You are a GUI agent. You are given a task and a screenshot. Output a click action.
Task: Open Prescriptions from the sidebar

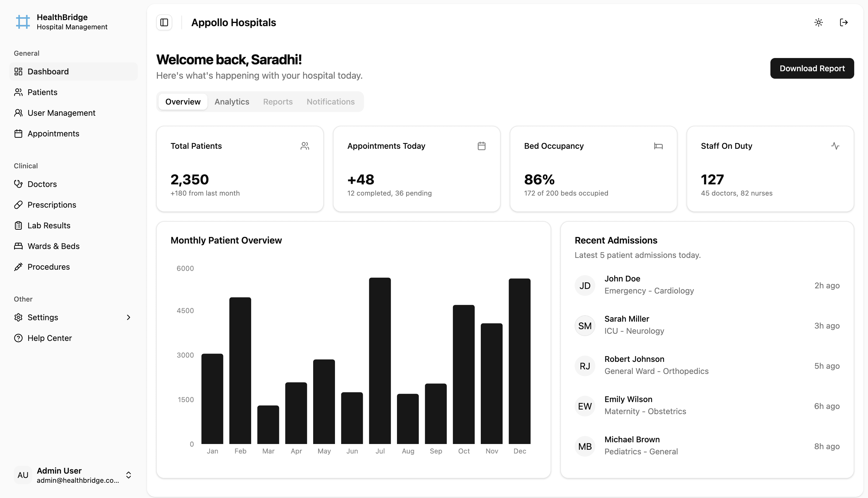(x=52, y=204)
